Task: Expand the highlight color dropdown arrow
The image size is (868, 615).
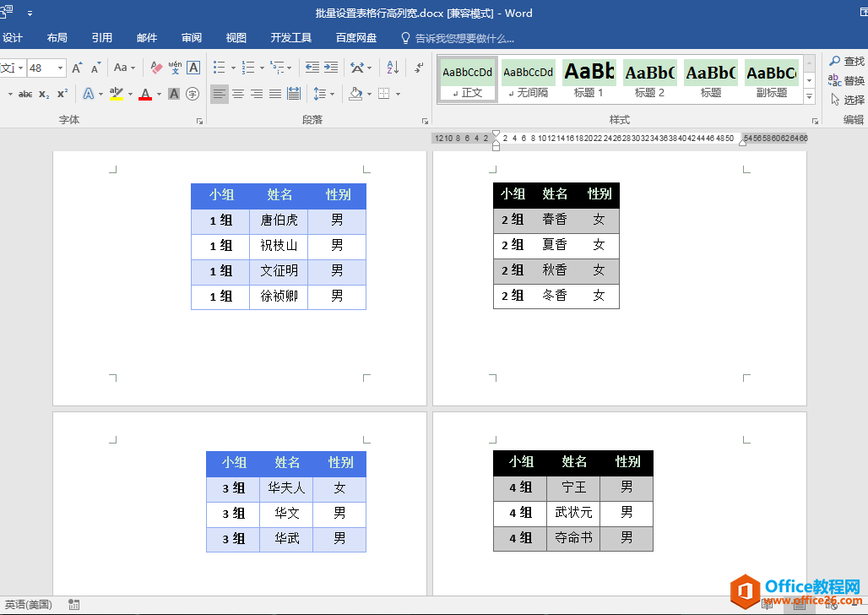Action: click(x=131, y=94)
